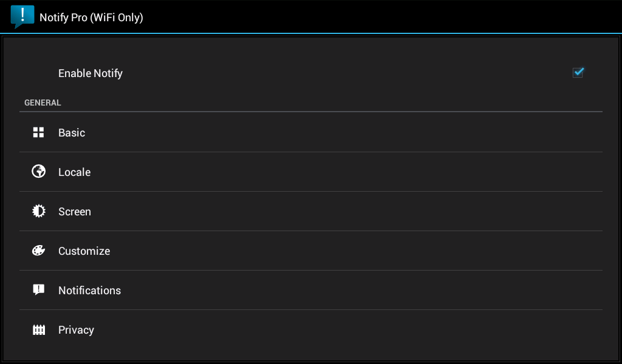Image resolution: width=622 pixels, height=364 pixels.
Task: Open the Customize settings label
Action: click(x=84, y=251)
